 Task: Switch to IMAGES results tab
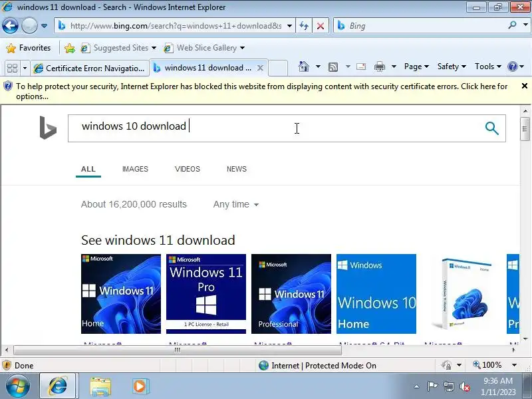click(135, 169)
